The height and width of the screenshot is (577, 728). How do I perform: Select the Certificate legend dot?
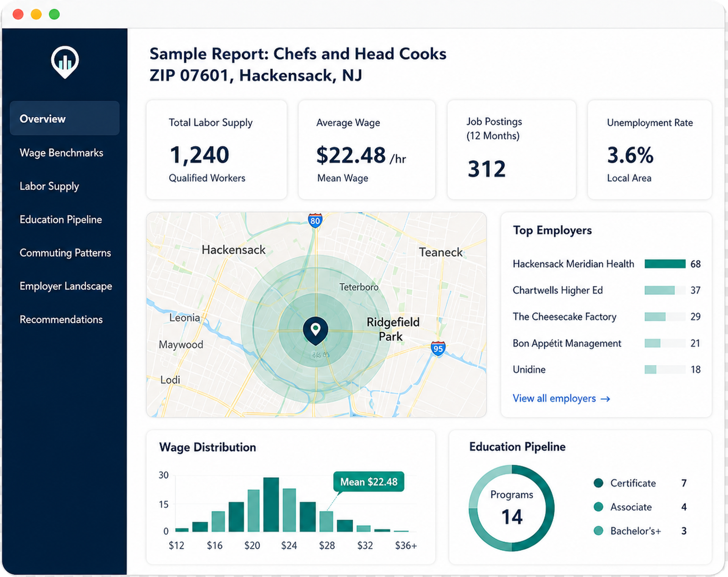point(598,483)
